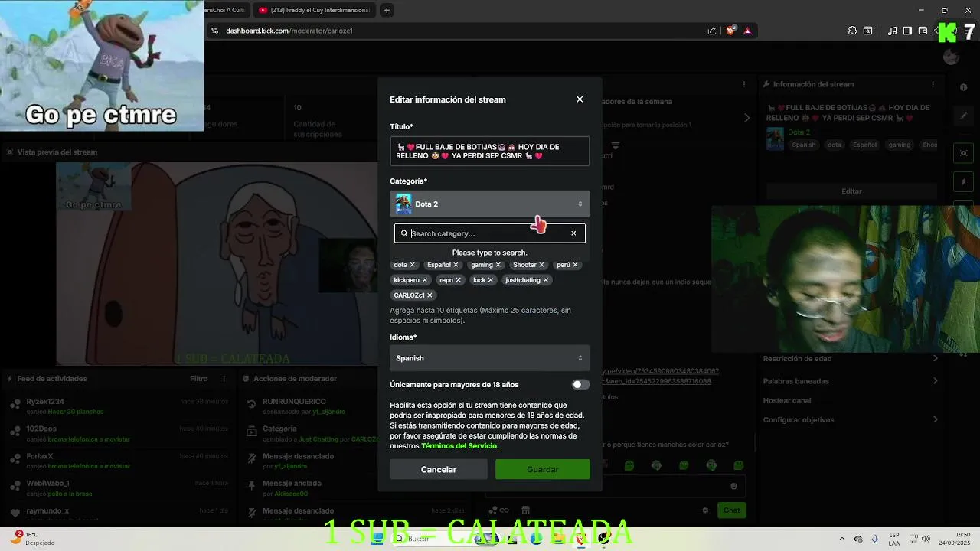Remove the kick tag
The width and height of the screenshot is (980, 551).
point(491,280)
